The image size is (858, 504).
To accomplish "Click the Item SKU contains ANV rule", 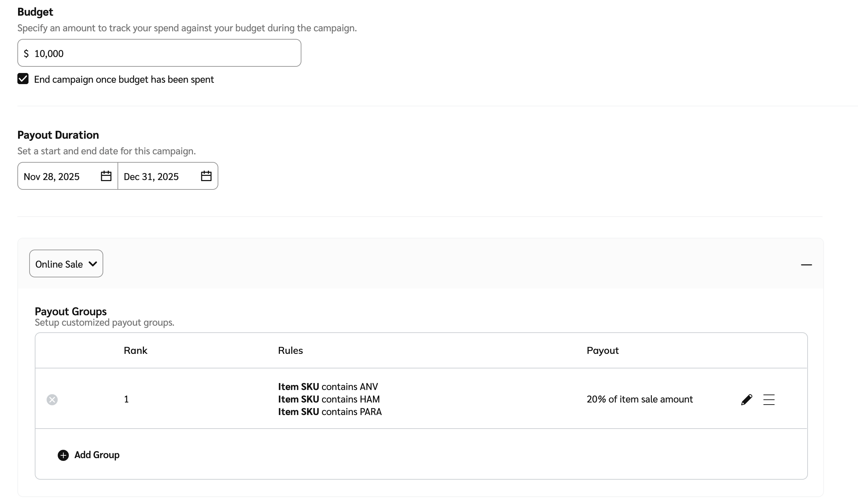I will (x=327, y=387).
